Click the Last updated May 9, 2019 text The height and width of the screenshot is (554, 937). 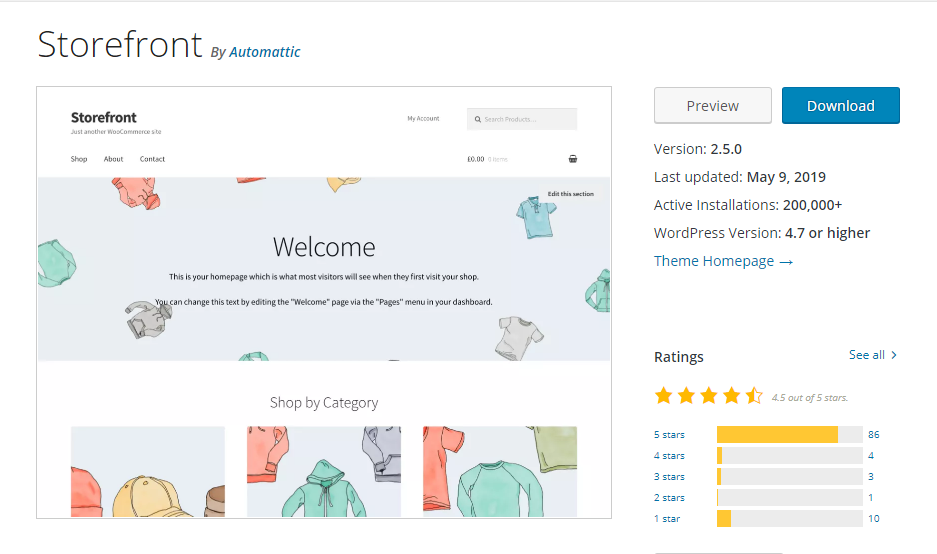[740, 177]
